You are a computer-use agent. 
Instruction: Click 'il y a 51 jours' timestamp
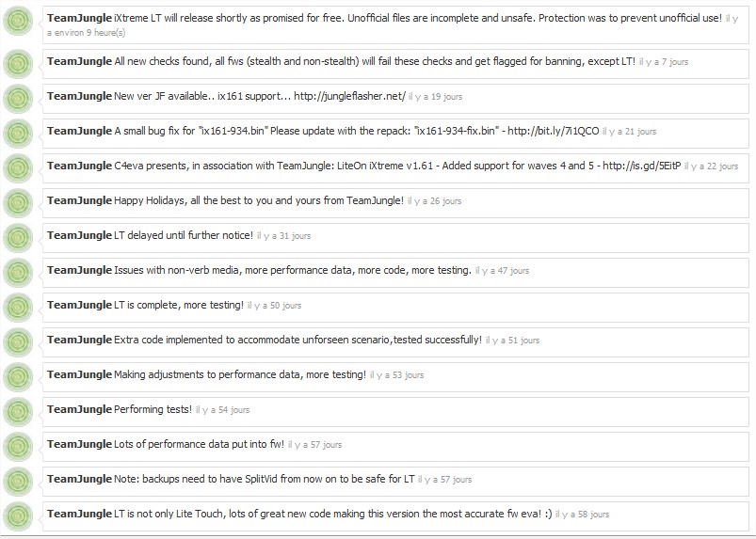pyautogui.click(x=512, y=341)
